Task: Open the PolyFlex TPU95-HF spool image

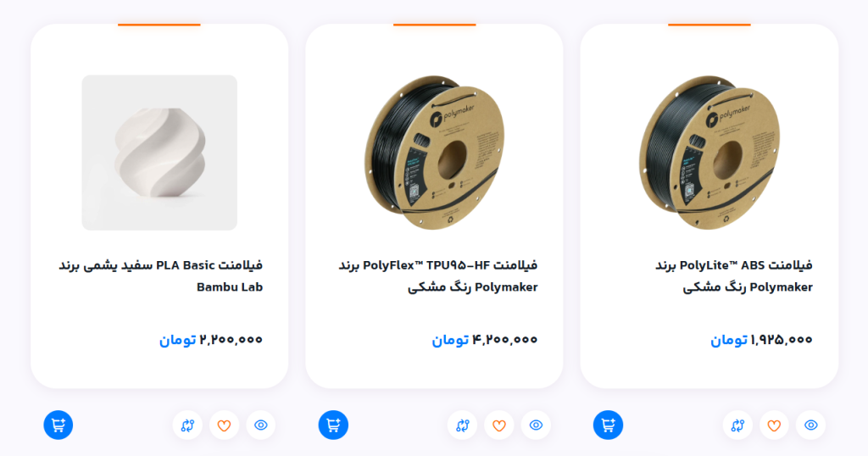Action: click(435, 153)
